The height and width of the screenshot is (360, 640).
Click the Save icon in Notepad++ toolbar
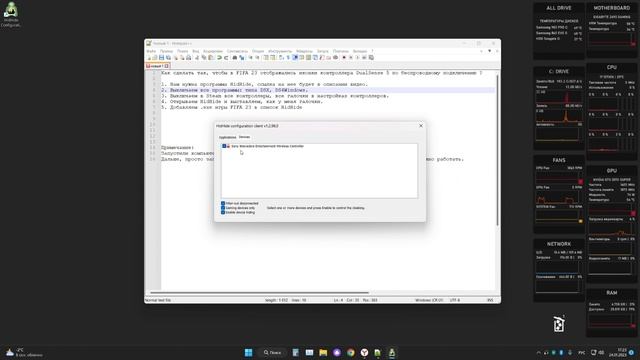(162, 58)
